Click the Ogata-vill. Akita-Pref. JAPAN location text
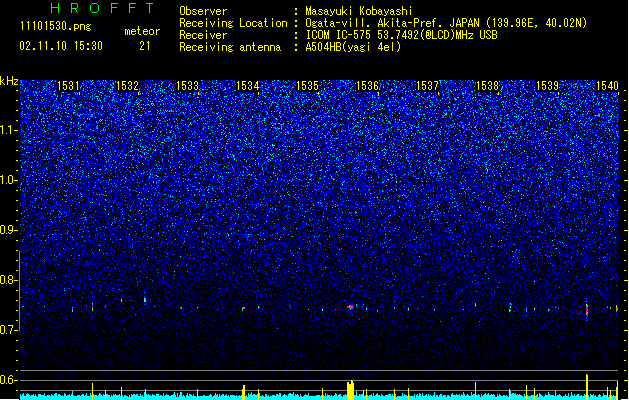The width and height of the screenshot is (629, 400). pos(446,23)
